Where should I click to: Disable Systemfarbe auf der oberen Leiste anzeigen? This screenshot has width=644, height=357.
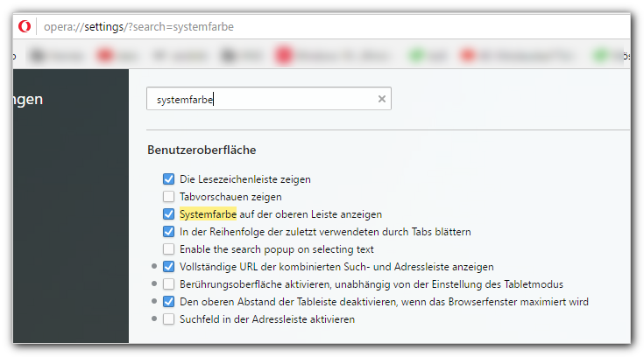(x=168, y=213)
